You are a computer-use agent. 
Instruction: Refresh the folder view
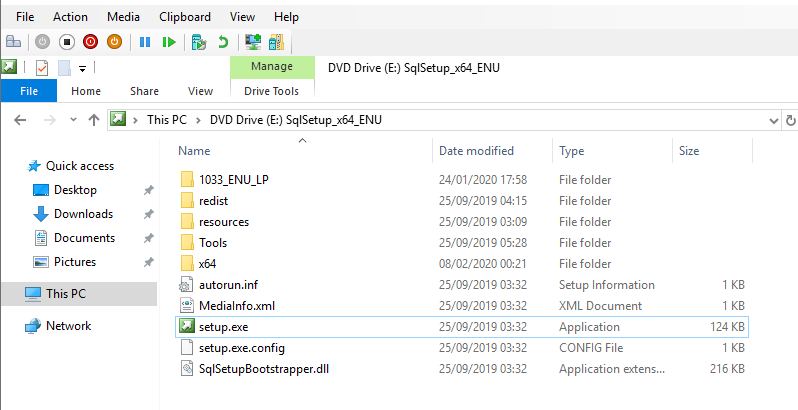click(790, 121)
